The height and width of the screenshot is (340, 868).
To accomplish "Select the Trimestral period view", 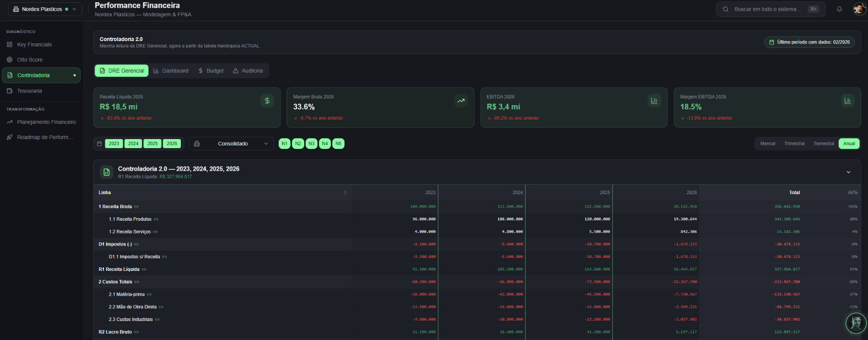I will click(794, 144).
